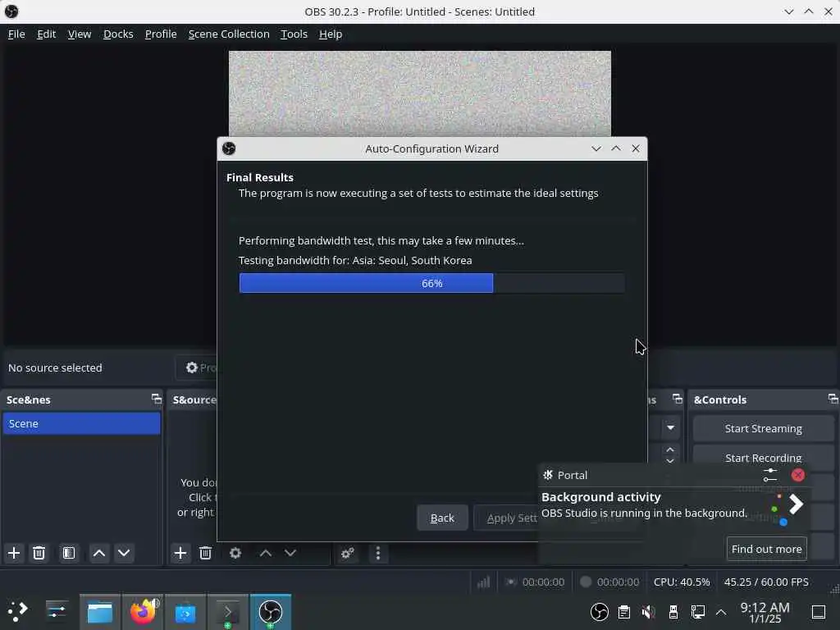
Task: Open the clock showing 9:12 AM
Action: 765,612
